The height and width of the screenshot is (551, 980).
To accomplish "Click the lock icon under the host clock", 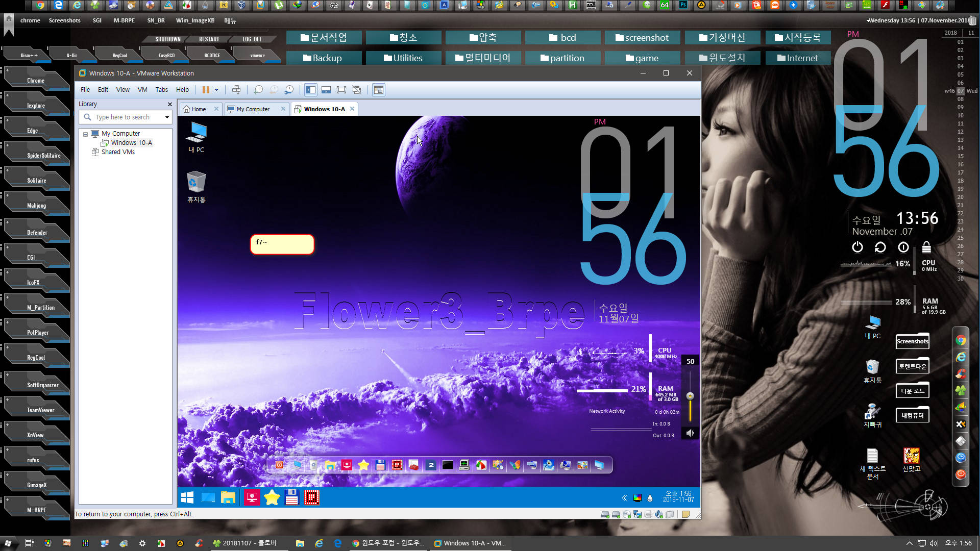I will point(926,247).
